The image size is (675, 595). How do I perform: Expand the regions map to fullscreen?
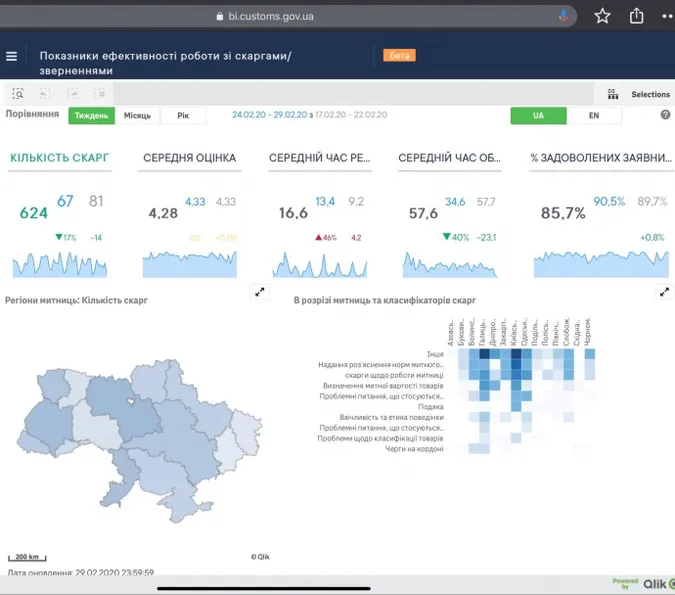tap(260, 292)
